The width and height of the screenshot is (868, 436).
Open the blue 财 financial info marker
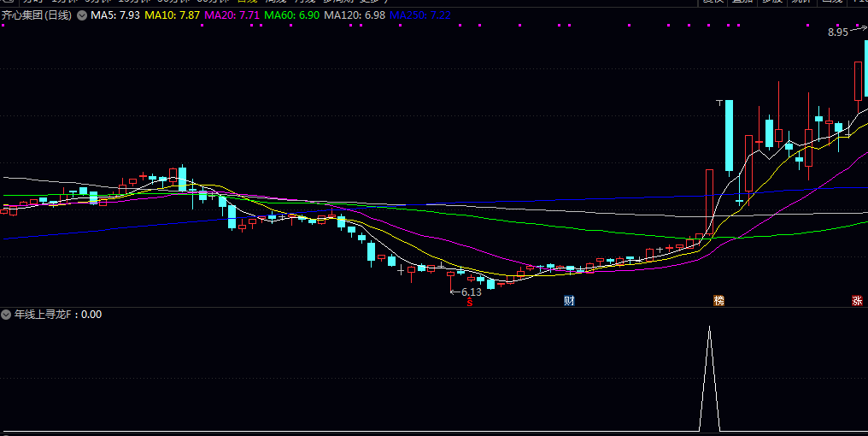click(569, 301)
